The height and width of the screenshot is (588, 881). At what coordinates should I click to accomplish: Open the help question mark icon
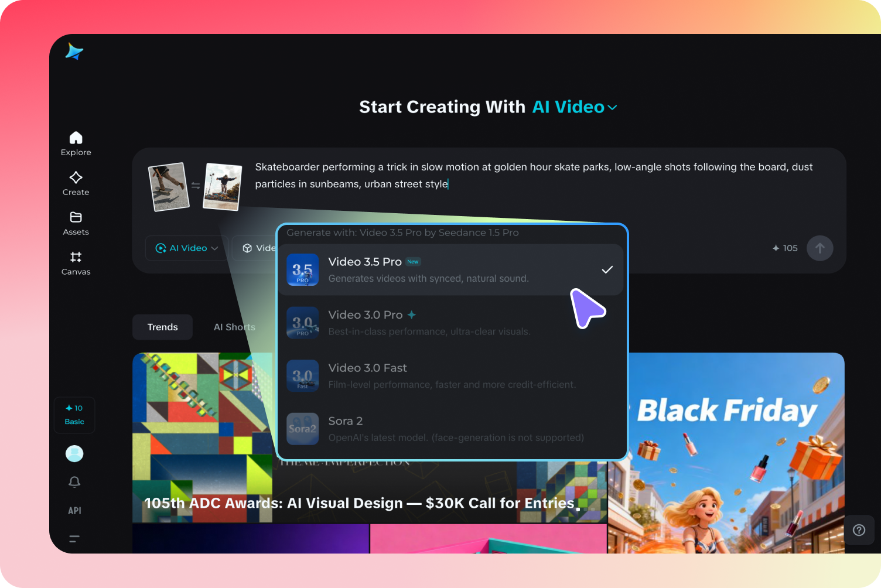(x=859, y=529)
